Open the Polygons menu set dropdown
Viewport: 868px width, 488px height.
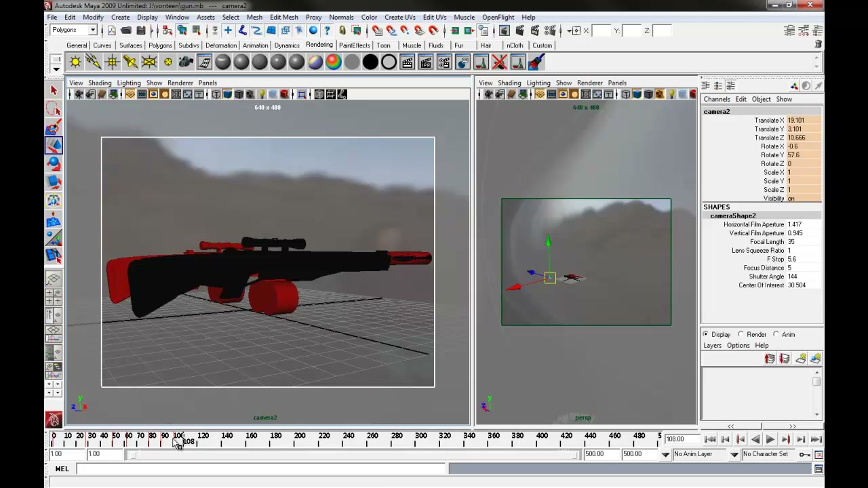pos(74,30)
